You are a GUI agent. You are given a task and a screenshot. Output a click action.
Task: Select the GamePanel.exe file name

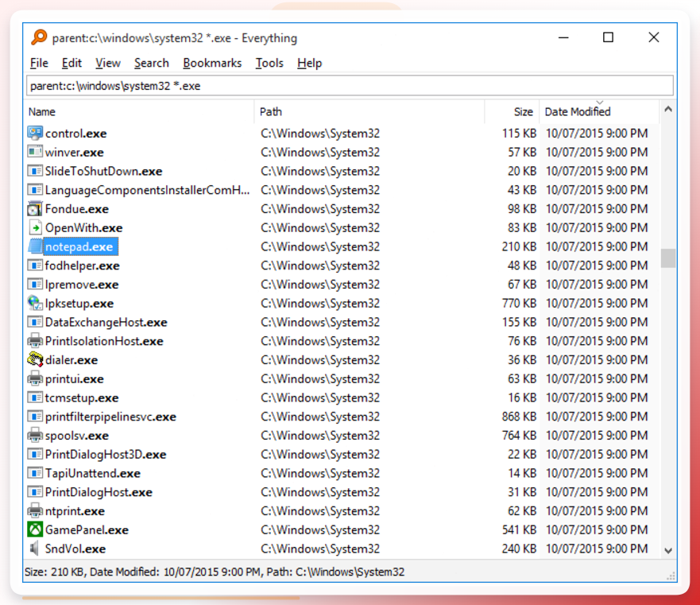87,529
